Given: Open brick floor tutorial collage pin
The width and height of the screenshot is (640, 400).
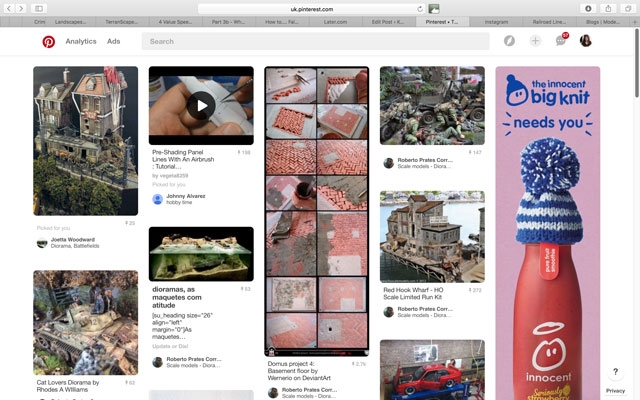Looking at the screenshot, I should (316, 211).
